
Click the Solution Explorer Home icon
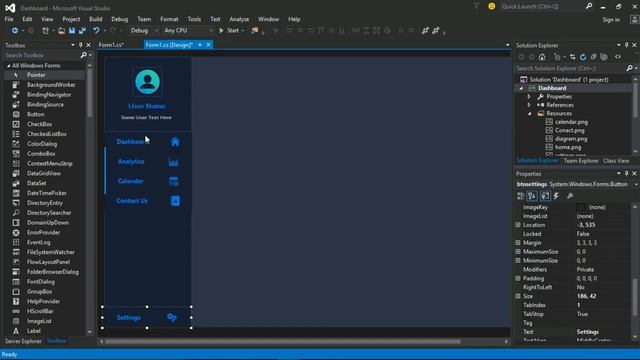click(542, 57)
